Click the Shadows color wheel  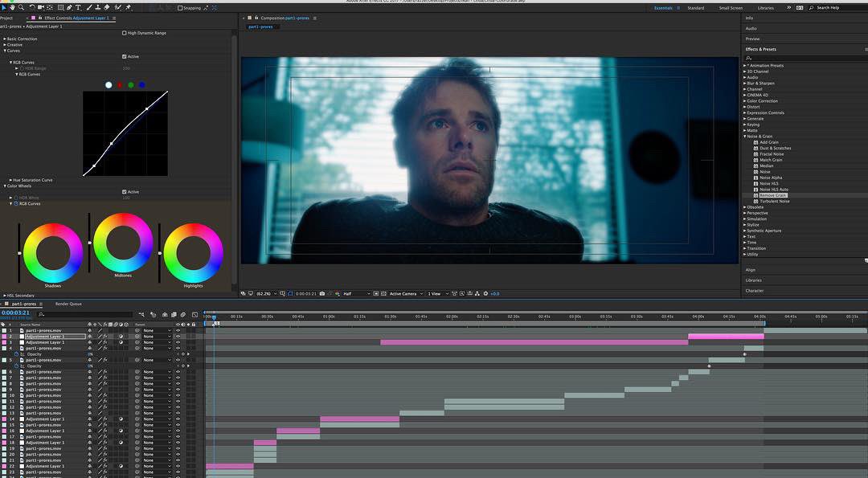pos(52,253)
